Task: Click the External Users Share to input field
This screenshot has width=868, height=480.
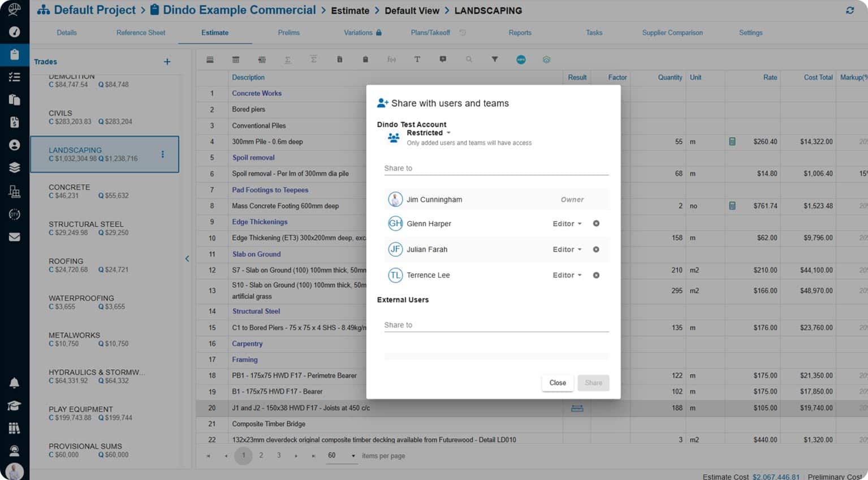Action: click(x=496, y=325)
